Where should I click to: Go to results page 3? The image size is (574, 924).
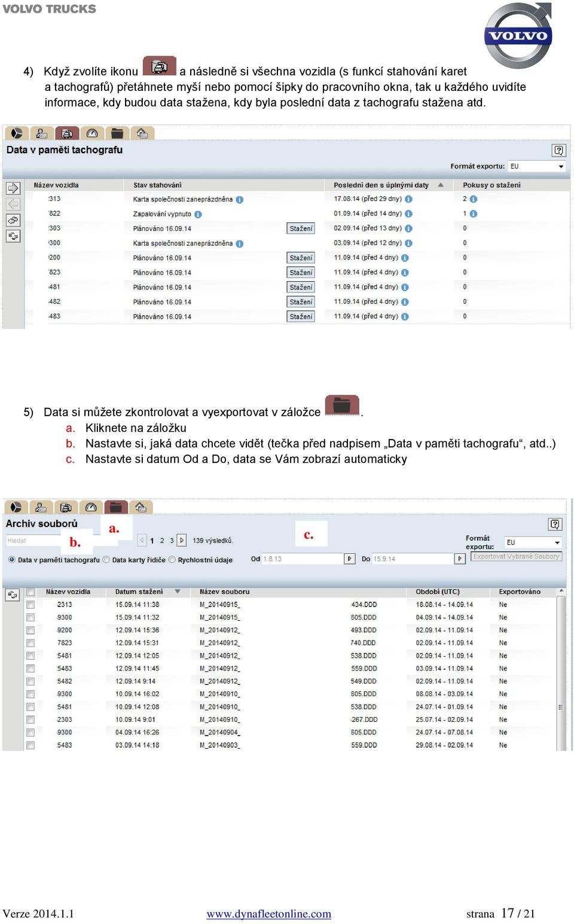(172, 541)
